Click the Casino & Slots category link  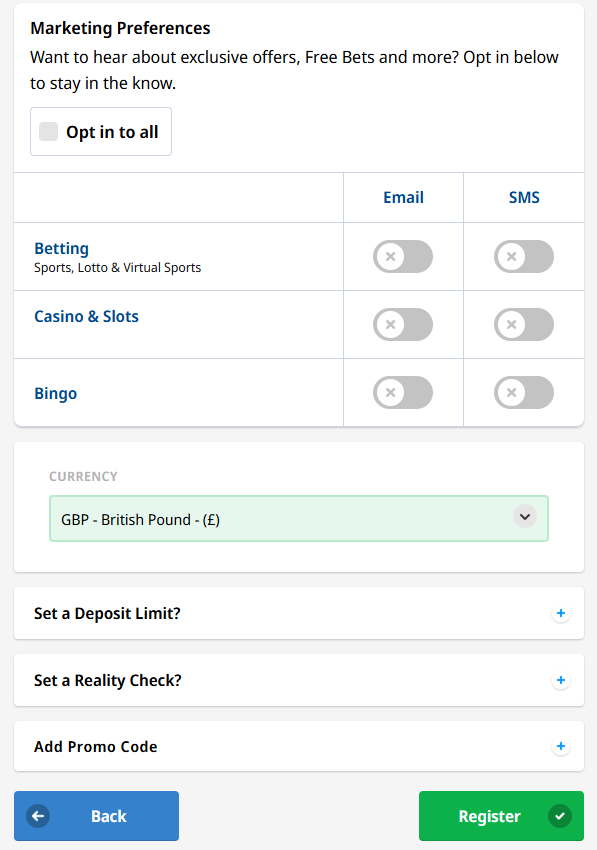86,316
